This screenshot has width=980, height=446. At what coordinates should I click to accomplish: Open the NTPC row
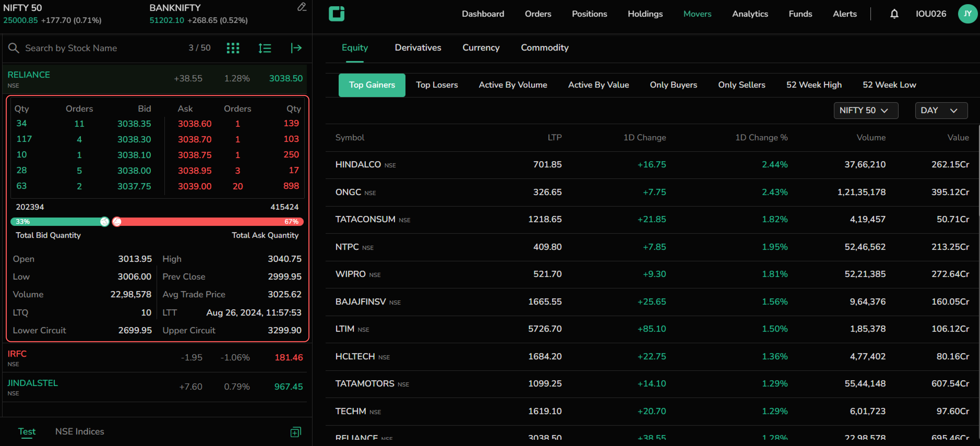(652, 247)
